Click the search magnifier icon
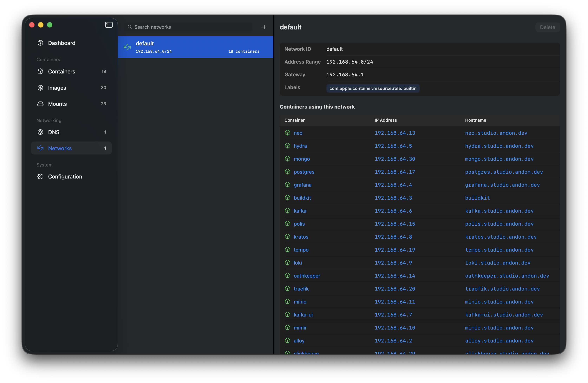588x383 pixels. coord(129,27)
